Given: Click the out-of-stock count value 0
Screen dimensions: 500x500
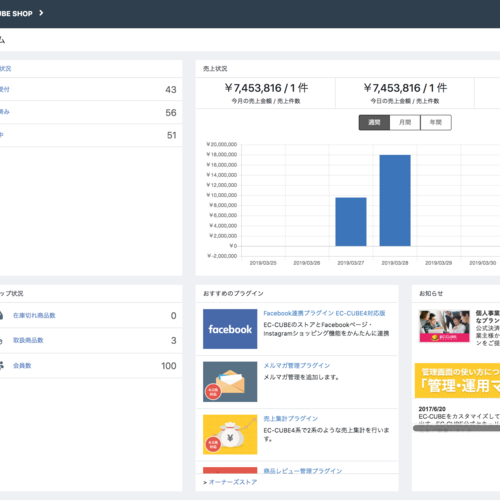Looking at the screenshot, I should (x=173, y=315).
